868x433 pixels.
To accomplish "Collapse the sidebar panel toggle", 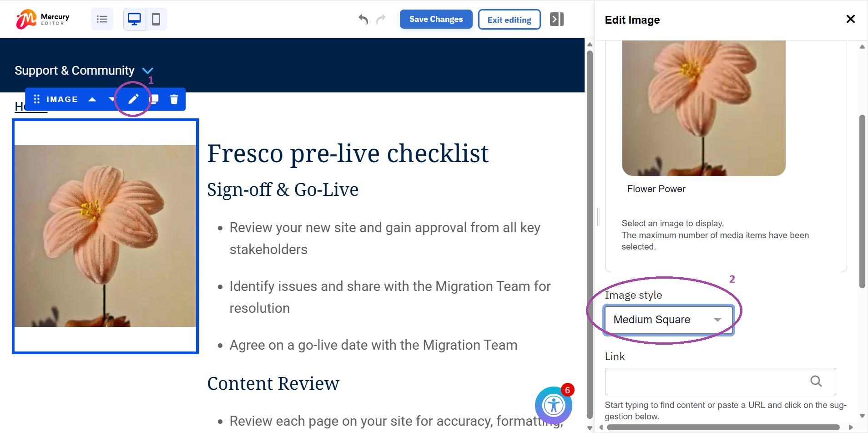I will (x=556, y=19).
